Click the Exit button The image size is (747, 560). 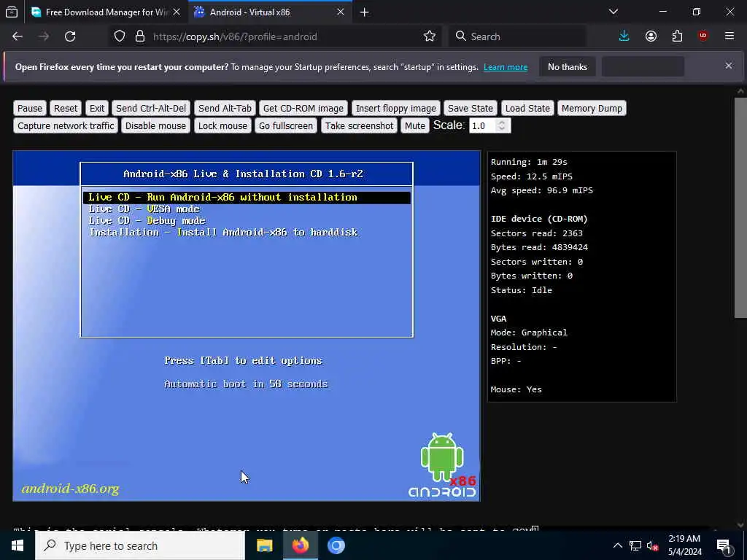(x=97, y=108)
